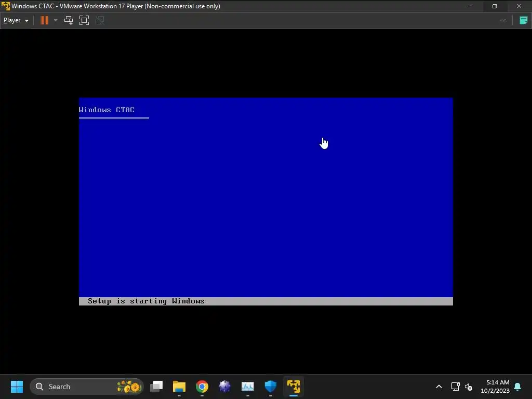Open the VMware notes panel icon
Screen dimensions: 532x399
click(x=524, y=20)
